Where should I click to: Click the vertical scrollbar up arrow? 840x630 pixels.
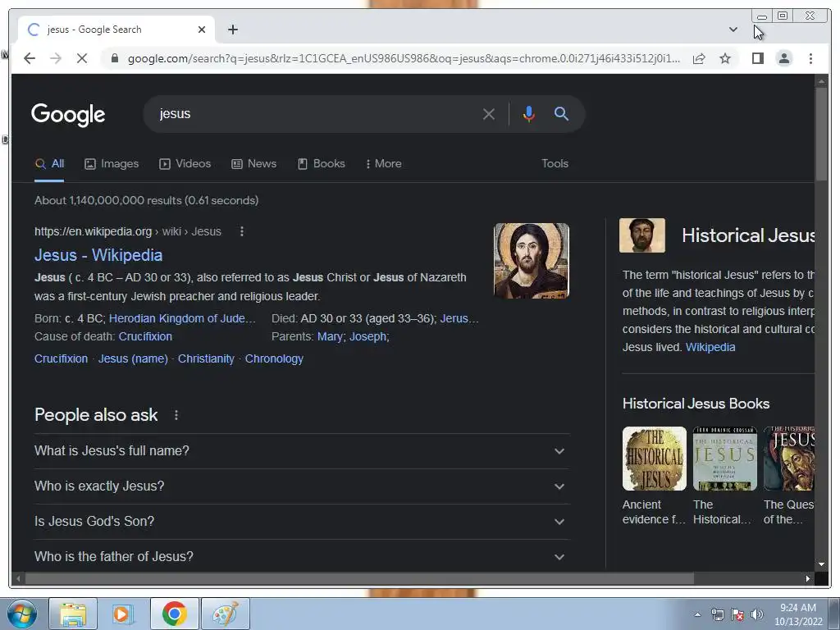821,81
